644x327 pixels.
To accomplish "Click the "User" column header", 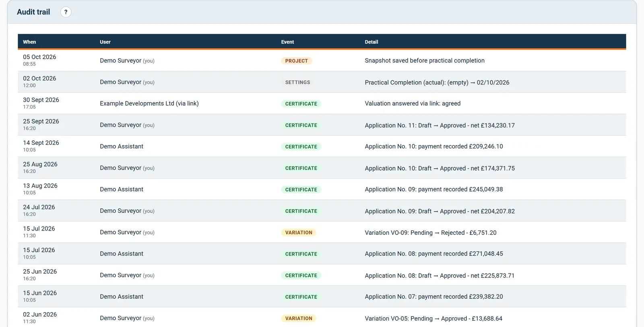I will [105, 42].
